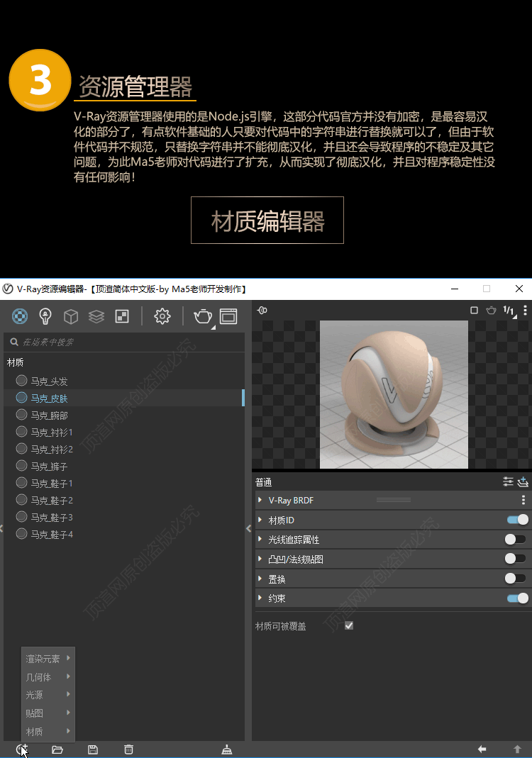Click the parameter sliders view icon
This screenshot has height=758, width=532.
(x=508, y=481)
